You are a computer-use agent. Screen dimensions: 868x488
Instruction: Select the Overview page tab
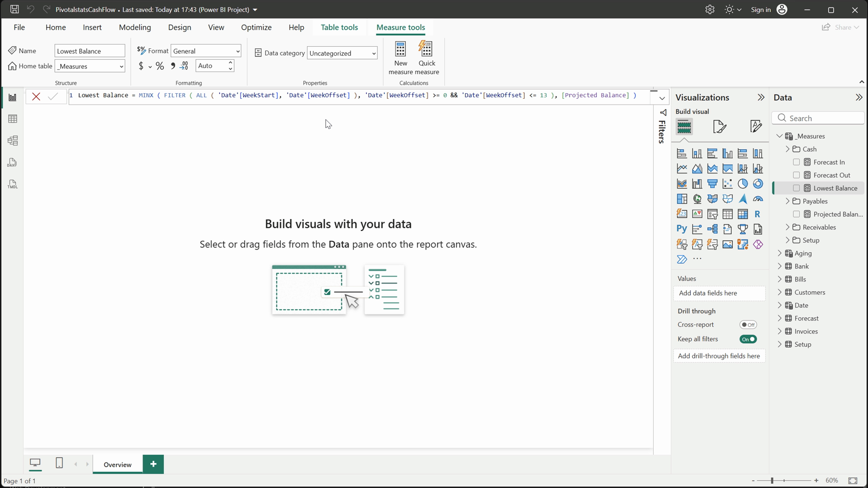(118, 465)
